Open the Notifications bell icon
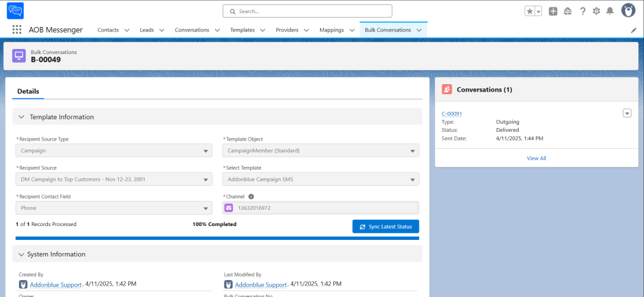644x297 pixels. pyautogui.click(x=610, y=11)
